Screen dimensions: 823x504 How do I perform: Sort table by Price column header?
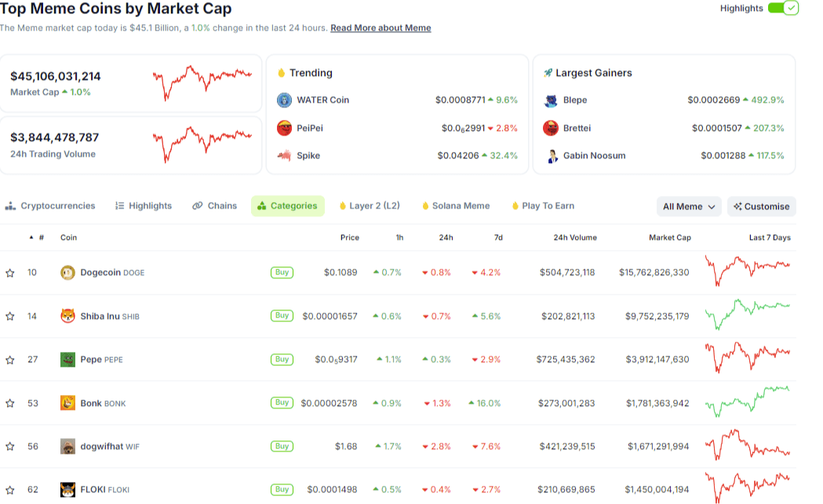pos(350,237)
